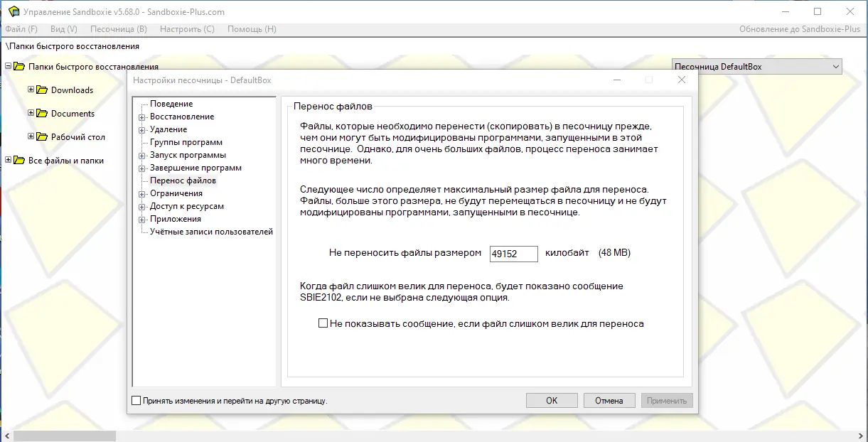Select Перенос файлов in the settings tree
The image size is (868, 442).
click(x=183, y=180)
